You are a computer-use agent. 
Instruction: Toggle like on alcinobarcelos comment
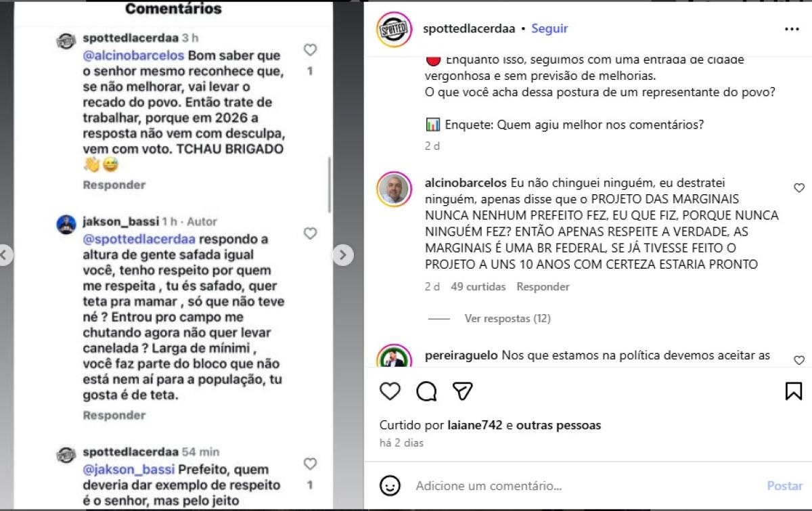pyautogui.click(x=799, y=188)
